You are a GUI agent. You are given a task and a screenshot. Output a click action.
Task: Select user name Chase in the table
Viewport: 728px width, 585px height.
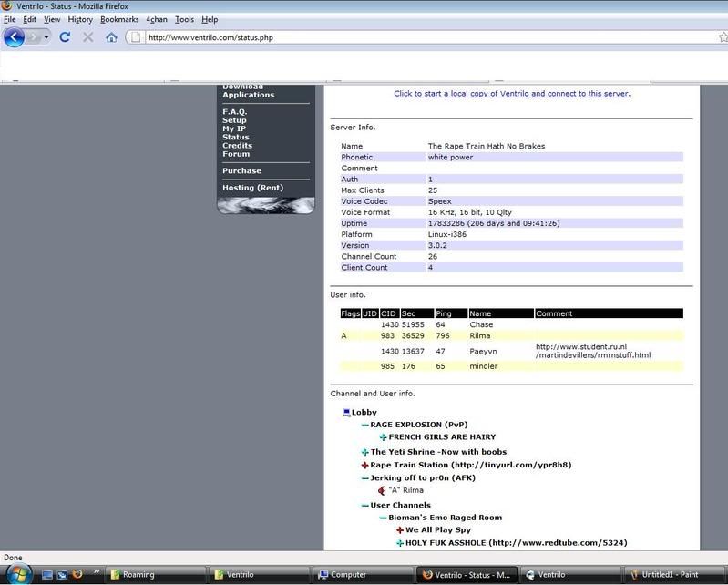point(481,324)
